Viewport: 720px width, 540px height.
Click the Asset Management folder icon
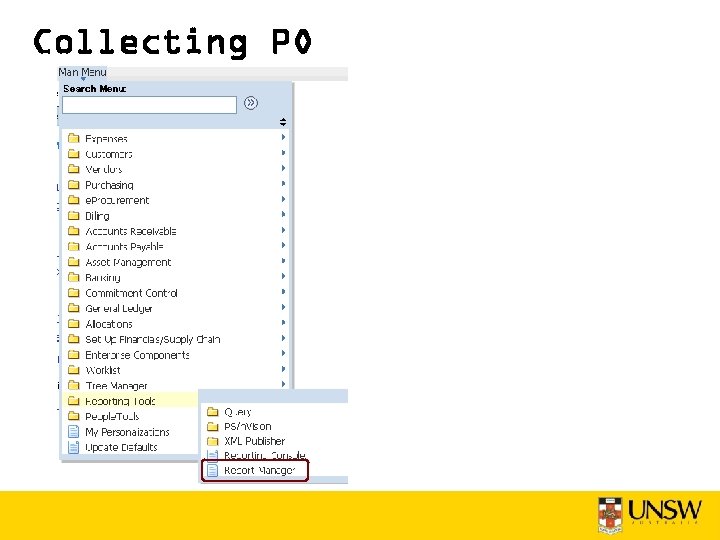click(73, 262)
